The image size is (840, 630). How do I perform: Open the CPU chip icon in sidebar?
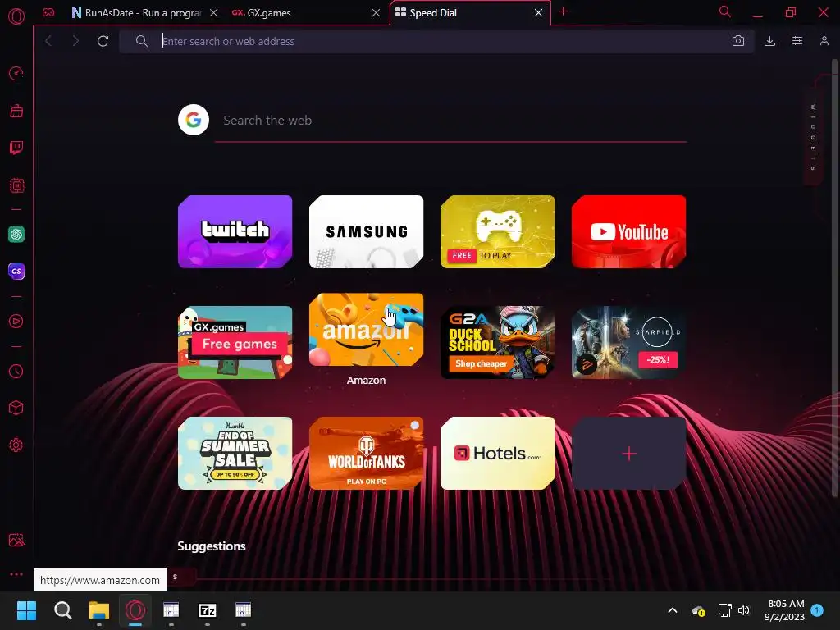pyautogui.click(x=16, y=185)
